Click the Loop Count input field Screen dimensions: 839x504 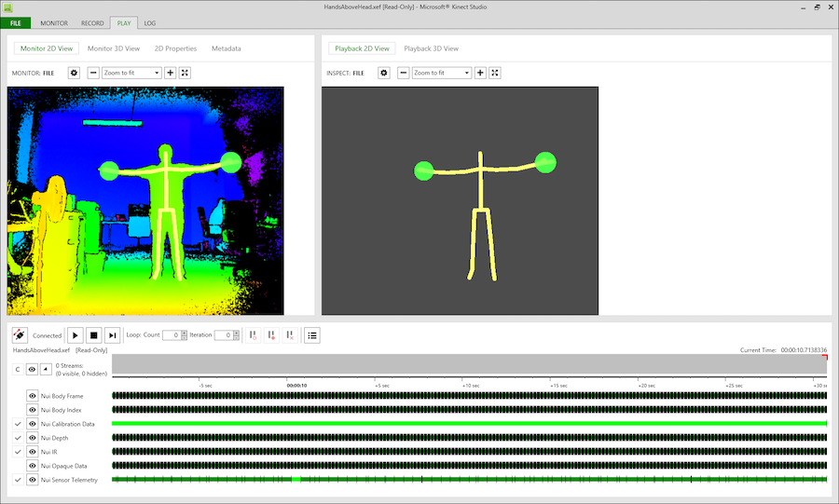pyautogui.click(x=172, y=335)
